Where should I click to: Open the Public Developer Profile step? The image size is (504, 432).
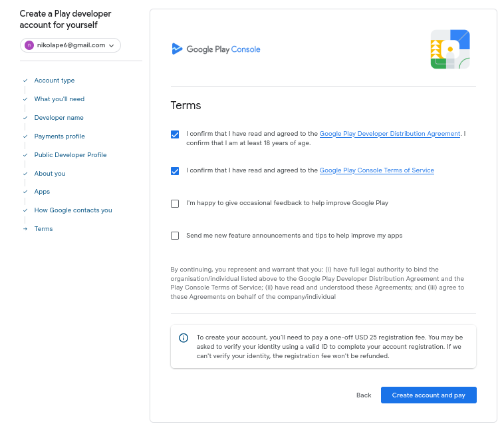(70, 155)
